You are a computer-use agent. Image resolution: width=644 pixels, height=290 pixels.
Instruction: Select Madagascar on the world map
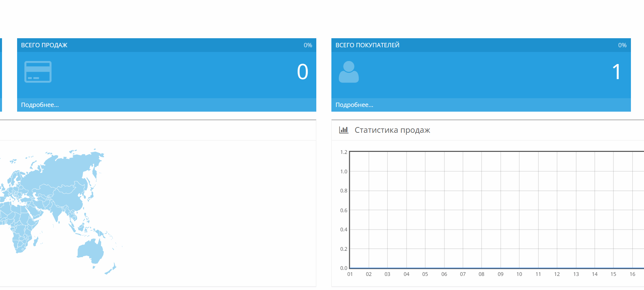tap(36, 241)
